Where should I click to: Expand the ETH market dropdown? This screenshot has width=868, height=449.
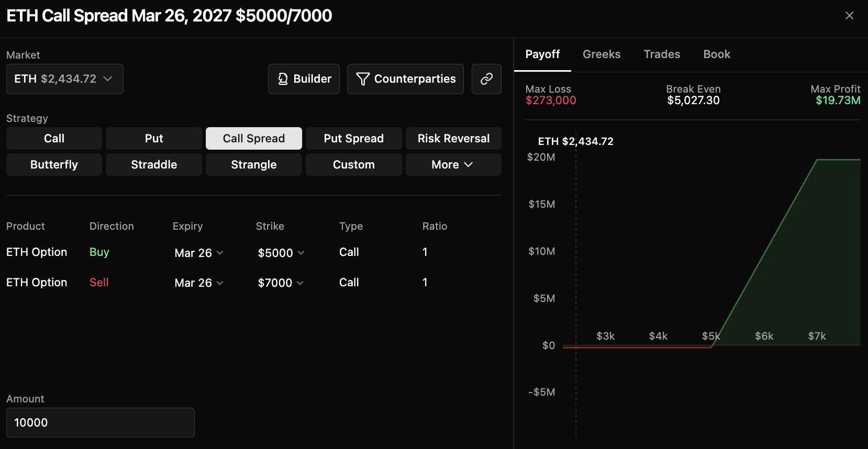[65, 79]
